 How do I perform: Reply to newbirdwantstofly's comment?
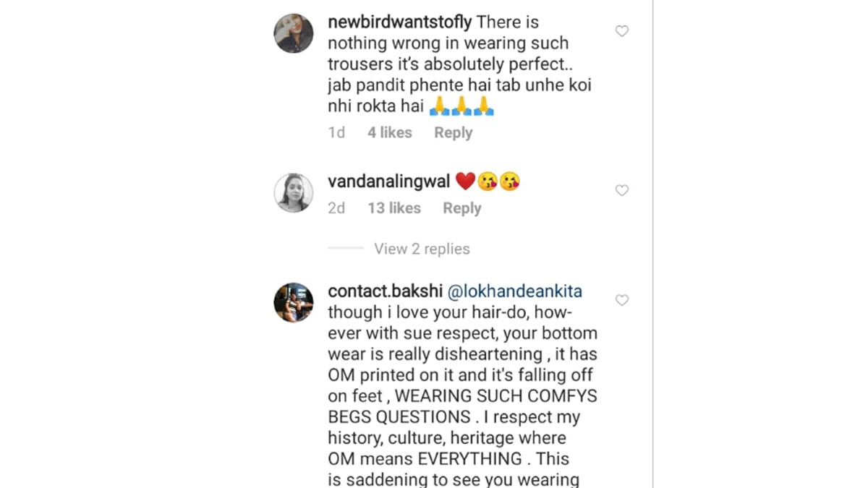(x=453, y=132)
